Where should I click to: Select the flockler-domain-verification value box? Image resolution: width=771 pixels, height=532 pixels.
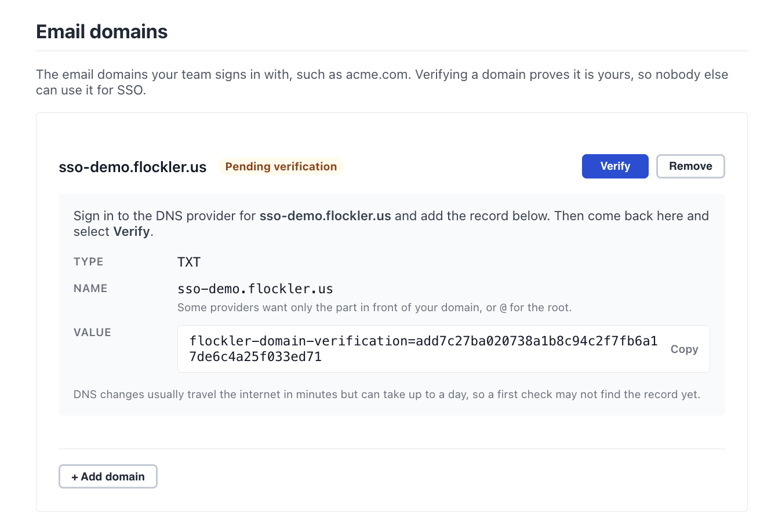pos(443,349)
